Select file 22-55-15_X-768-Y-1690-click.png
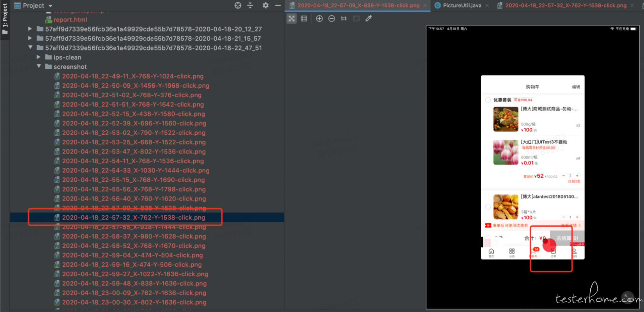Viewport: 644px width, 312px height. point(133,180)
